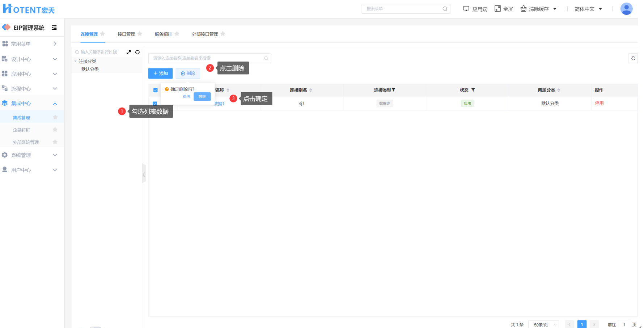Switch to the 连接管理 tab

coord(89,34)
